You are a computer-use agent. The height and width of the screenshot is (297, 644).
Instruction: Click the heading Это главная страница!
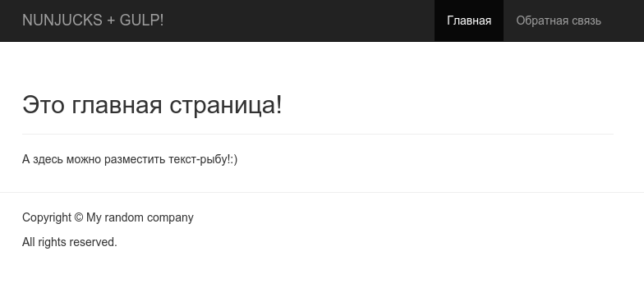tap(152, 105)
